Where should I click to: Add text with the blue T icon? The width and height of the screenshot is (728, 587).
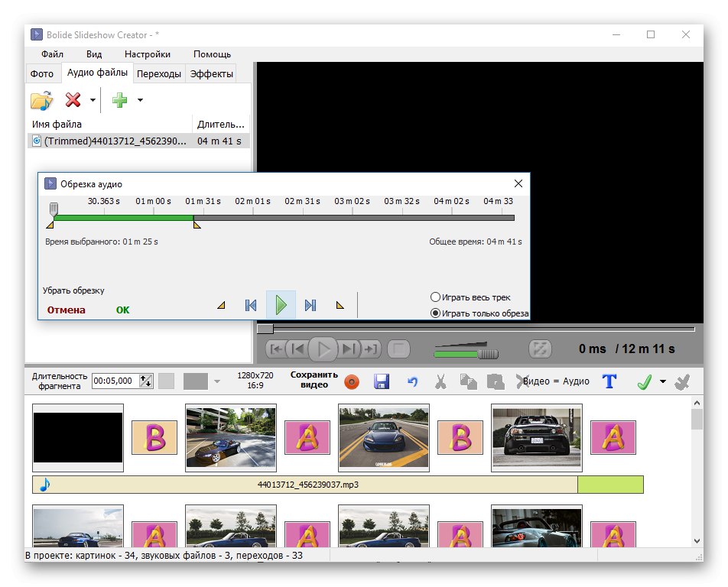coord(609,381)
